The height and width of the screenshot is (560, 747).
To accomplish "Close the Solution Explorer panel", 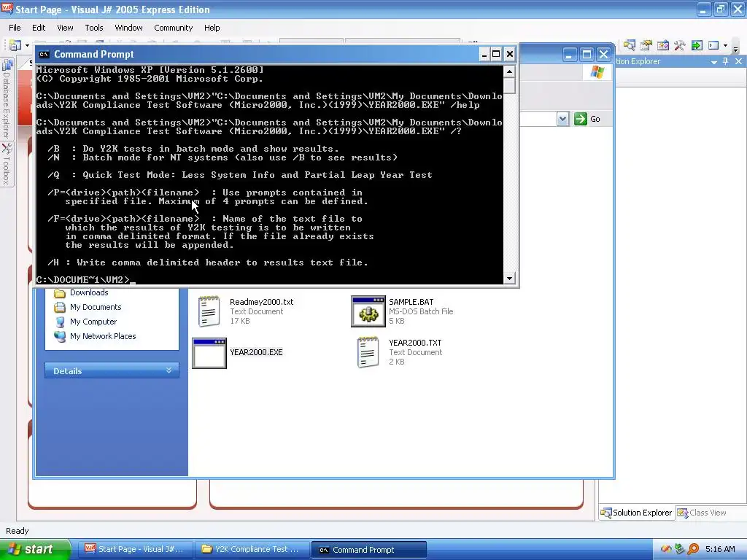I will (738, 61).
